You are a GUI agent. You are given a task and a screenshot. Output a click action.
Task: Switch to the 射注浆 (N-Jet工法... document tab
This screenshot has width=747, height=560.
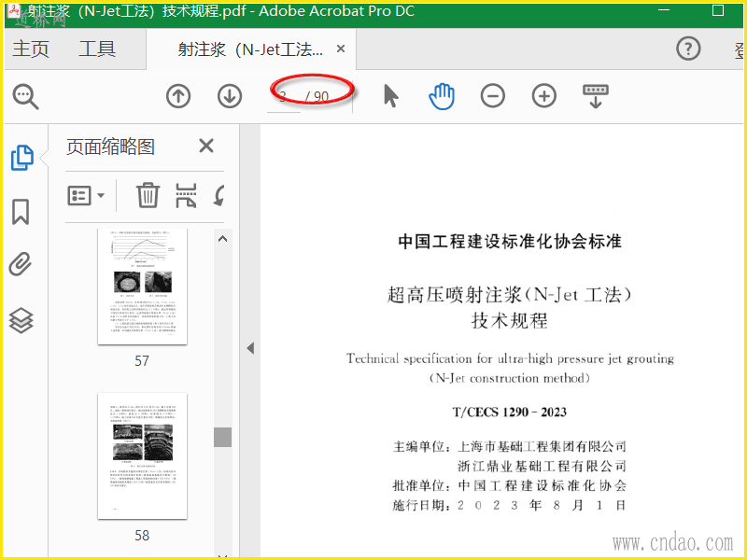[250, 49]
